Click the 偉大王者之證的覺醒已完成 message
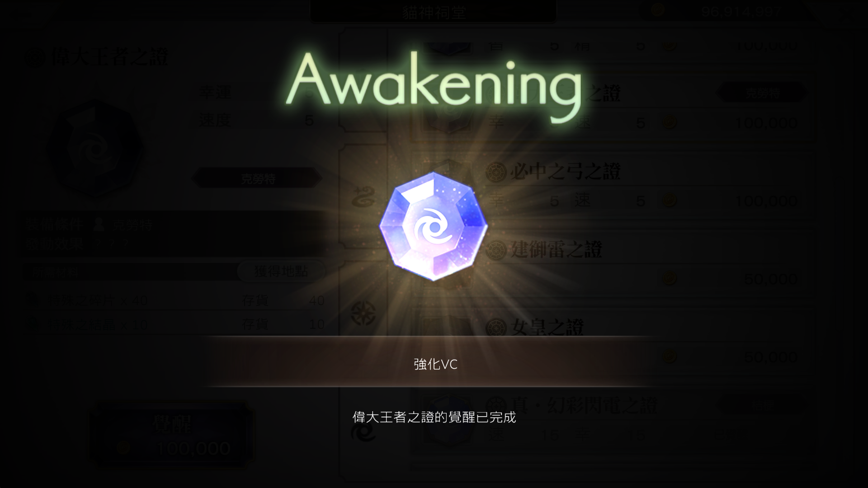Image resolution: width=868 pixels, height=488 pixels. click(x=434, y=417)
